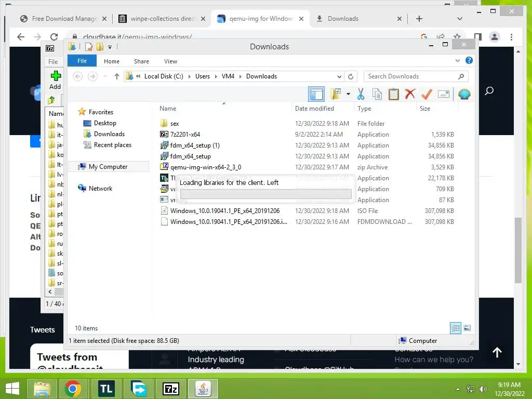The image size is (532, 399).
Task: Sort by Name column header
Action: (168, 109)
